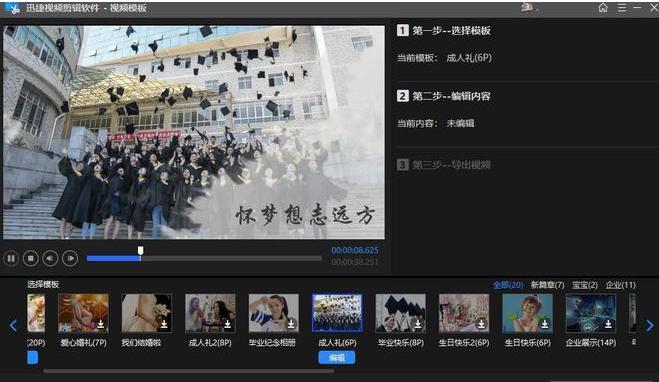Open step 第三步--导出视频
Image resolution: width=659 pixels, height=382 pixels.
tap(444, 164)
